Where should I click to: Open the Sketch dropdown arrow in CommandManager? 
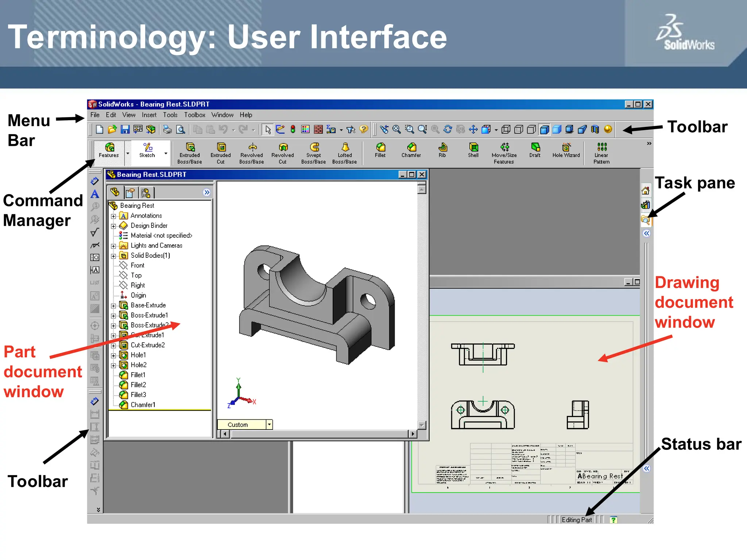coord(166,153)
